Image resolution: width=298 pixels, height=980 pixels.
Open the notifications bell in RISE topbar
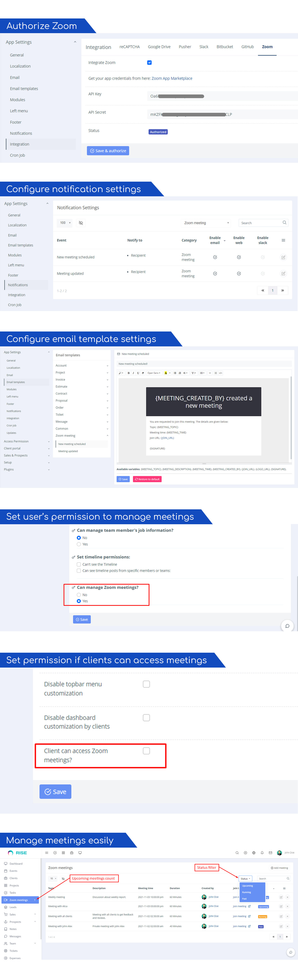point(262,853)
